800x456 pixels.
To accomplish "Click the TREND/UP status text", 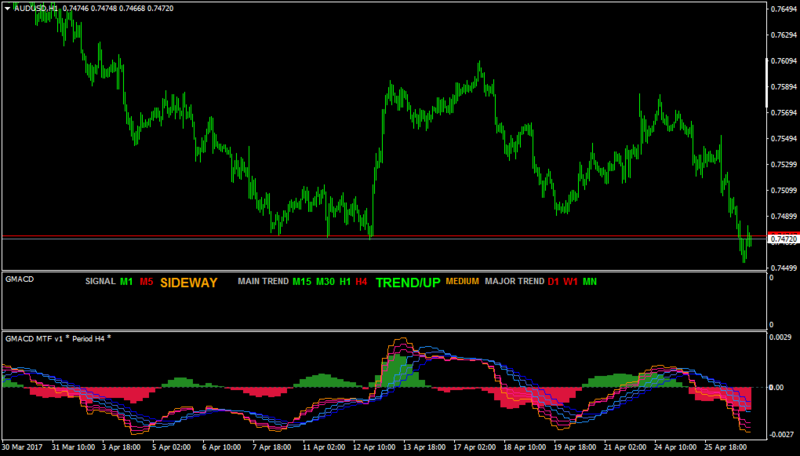I will [408, 283].
